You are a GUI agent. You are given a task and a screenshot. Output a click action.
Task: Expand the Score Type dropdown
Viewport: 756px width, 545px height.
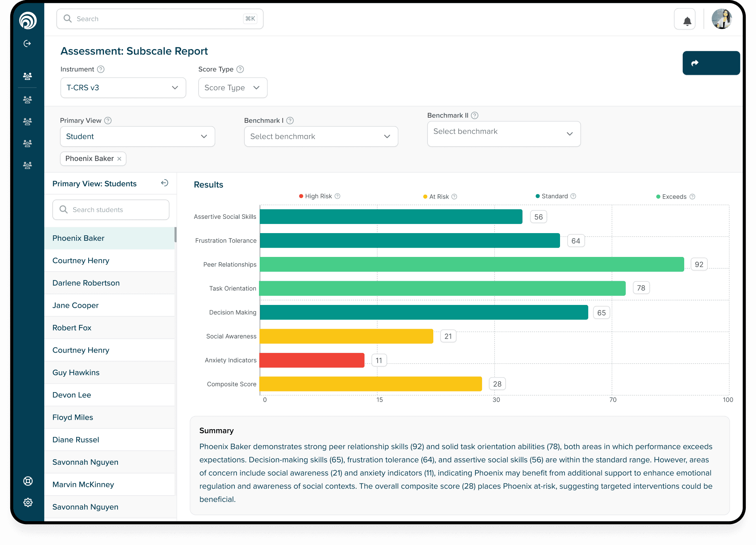tap(233, 88)
